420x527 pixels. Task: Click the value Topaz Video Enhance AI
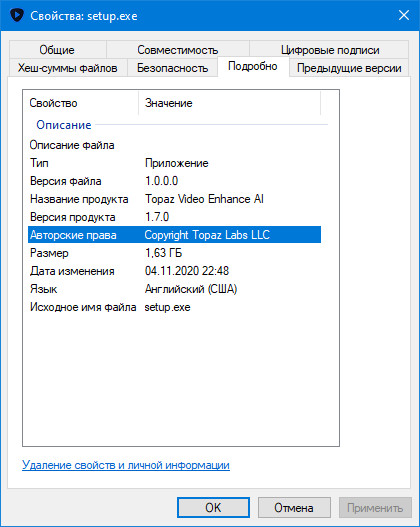(204, 199)
